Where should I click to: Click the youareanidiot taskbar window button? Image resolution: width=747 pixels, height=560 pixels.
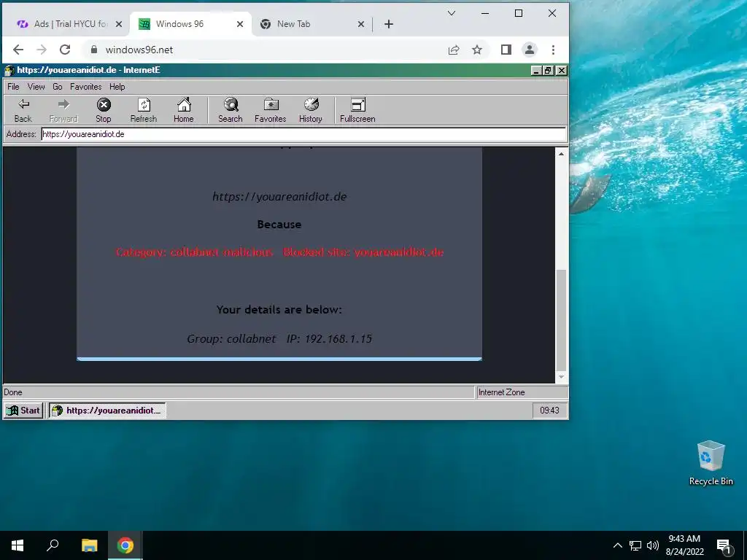107,411
